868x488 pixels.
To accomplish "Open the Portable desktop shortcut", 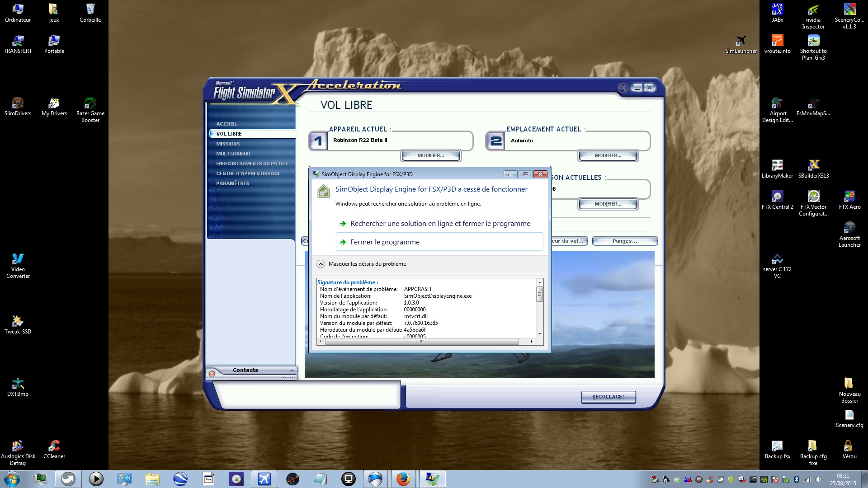I will [54, 44].
